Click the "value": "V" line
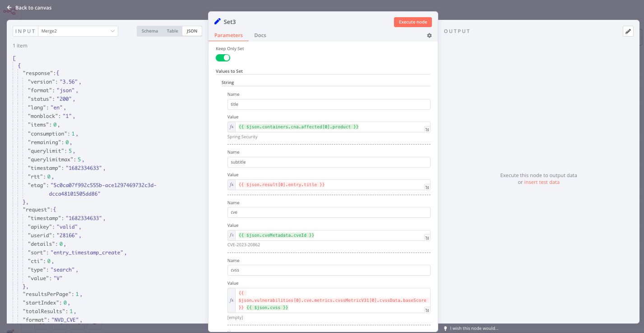The image size is (644, 333). click(x=45, y=278)
